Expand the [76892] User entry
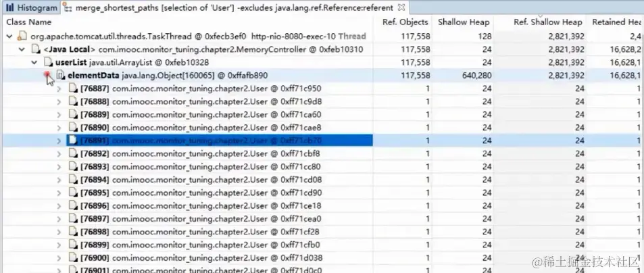The height and width of the screenshot is (273, 644). pyautogui.click(x=59, y=153)
